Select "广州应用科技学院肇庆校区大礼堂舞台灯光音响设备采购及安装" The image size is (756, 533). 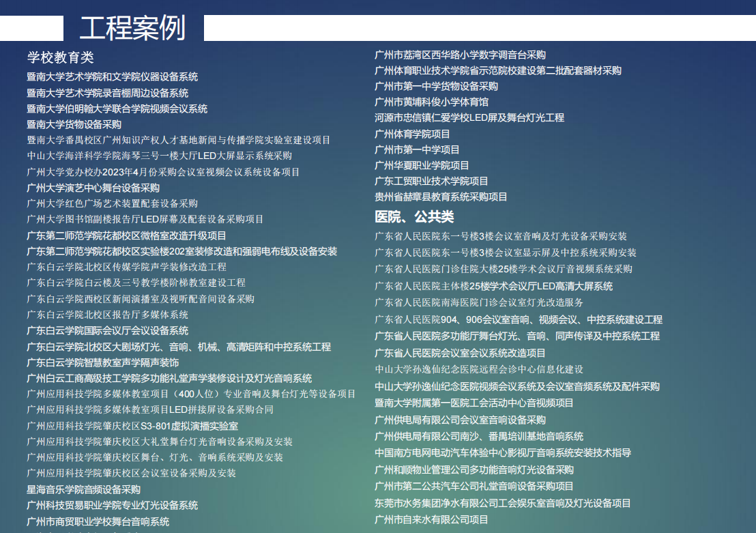pyautogui.click(x=160, y=442)
